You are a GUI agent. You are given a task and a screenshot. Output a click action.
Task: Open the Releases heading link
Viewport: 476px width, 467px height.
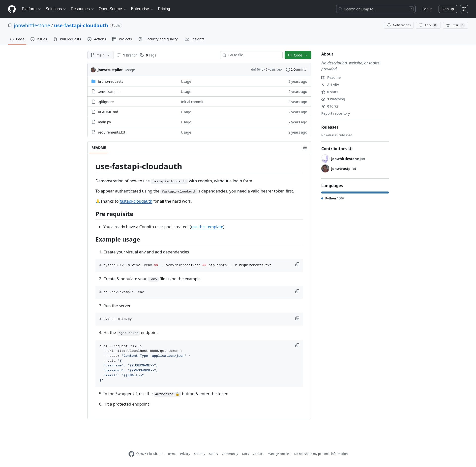tap(330, 127)
